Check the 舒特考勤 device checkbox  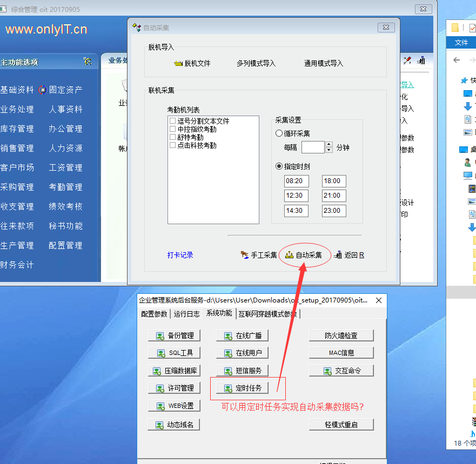[172, 137]
